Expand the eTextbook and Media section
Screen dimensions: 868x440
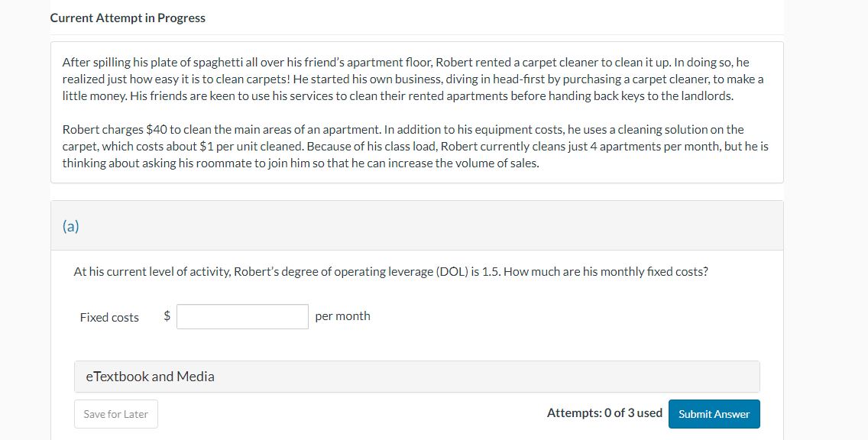coord(150,376)
